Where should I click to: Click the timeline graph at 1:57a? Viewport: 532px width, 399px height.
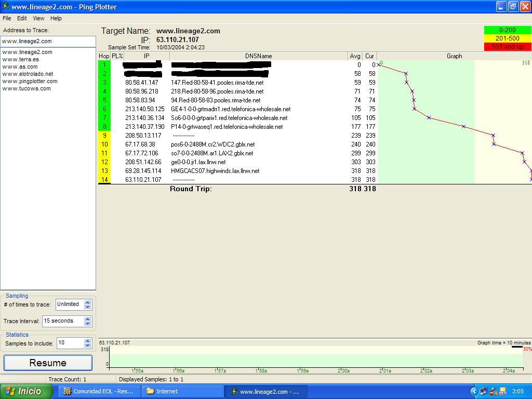pos(220,370)
